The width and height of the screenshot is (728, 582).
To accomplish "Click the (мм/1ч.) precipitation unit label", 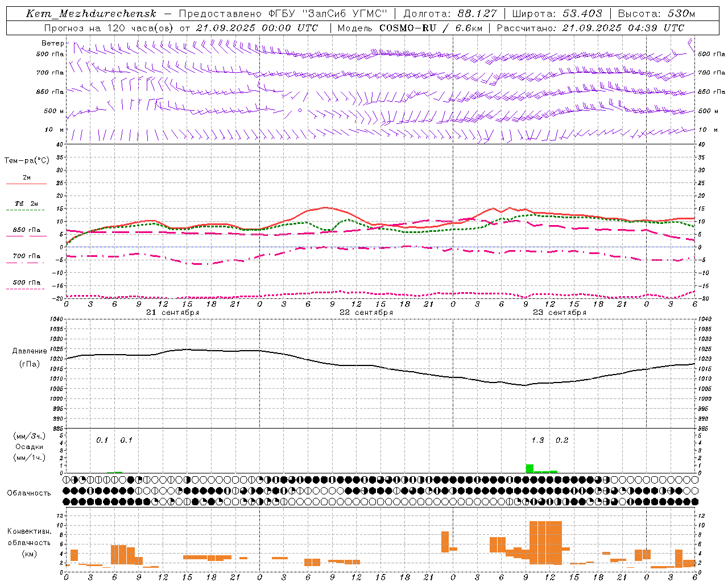I will click(x=30, y=458).
